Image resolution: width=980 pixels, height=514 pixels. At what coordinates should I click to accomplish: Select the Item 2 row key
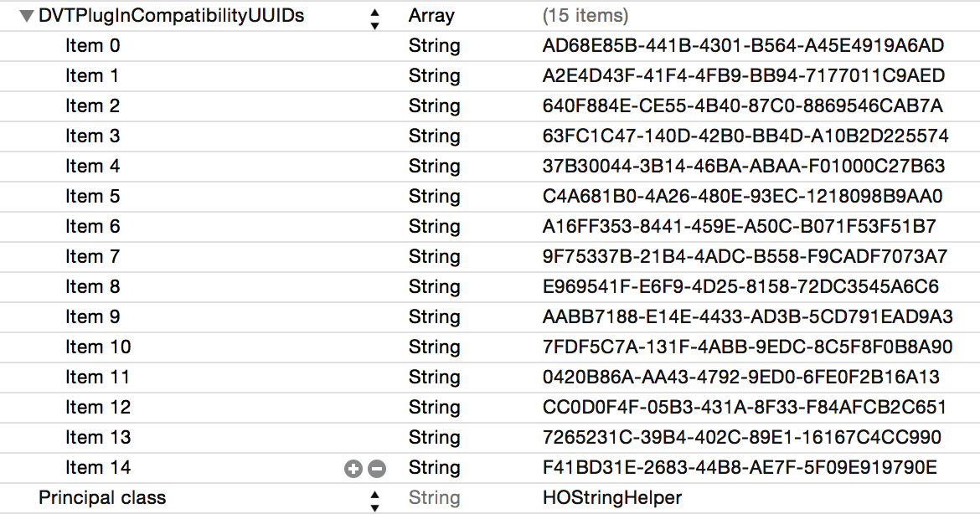coord(92,105)
